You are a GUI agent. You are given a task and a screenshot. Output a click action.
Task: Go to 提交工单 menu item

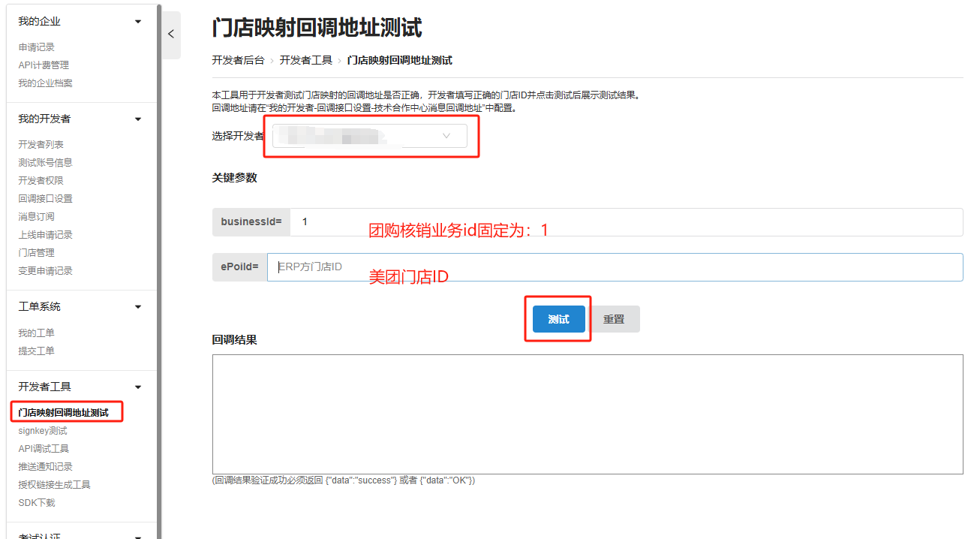click(36, 351)
